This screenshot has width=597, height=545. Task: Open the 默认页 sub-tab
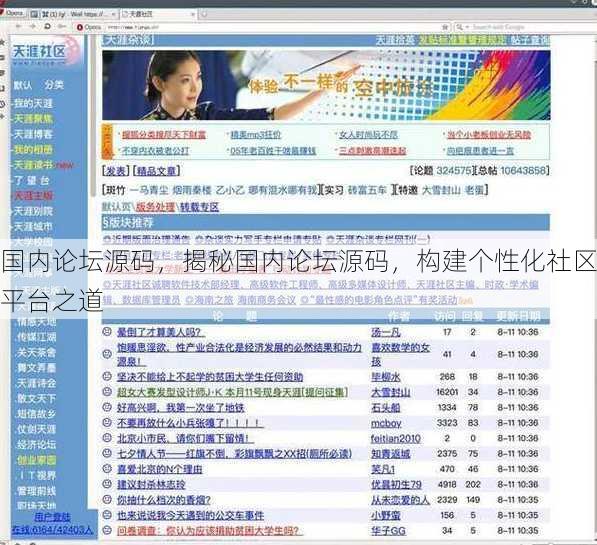click(117, 207)
